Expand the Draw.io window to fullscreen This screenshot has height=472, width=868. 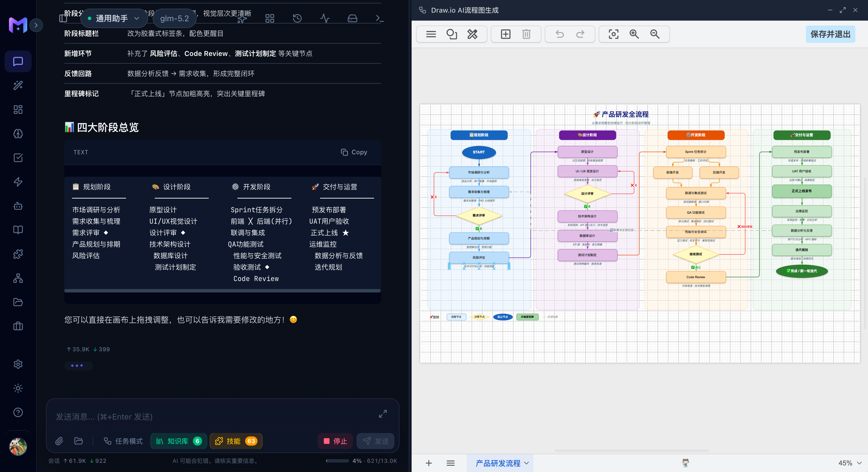coord(843,10)
